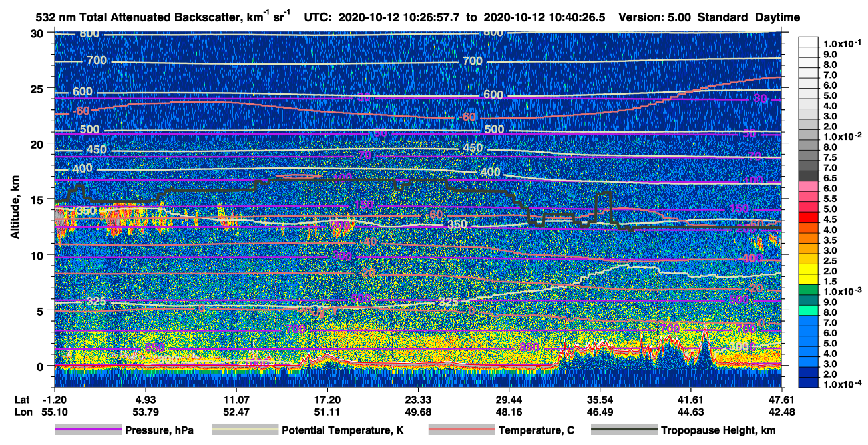Click the 'Temperature, C' legend label
Screen dimensions: 868x445
(x=536, y=430)
